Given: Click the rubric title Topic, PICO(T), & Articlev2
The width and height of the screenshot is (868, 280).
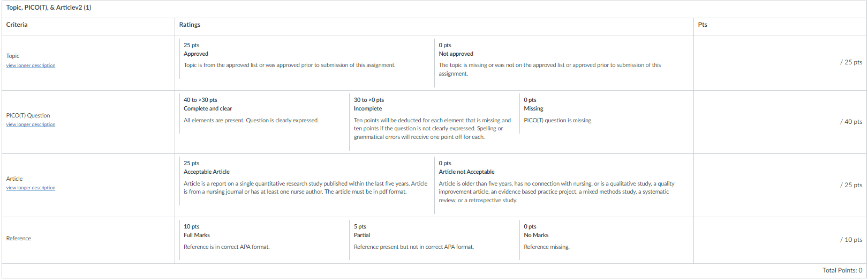Looking at the screenshot, I should pos(49,8).
